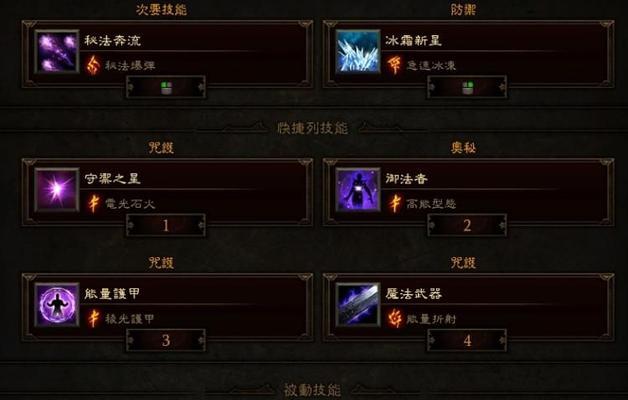Click the 秘法奔流 skill icon
The width and height of the screenshot is (628, 400).
pos(57,52)
